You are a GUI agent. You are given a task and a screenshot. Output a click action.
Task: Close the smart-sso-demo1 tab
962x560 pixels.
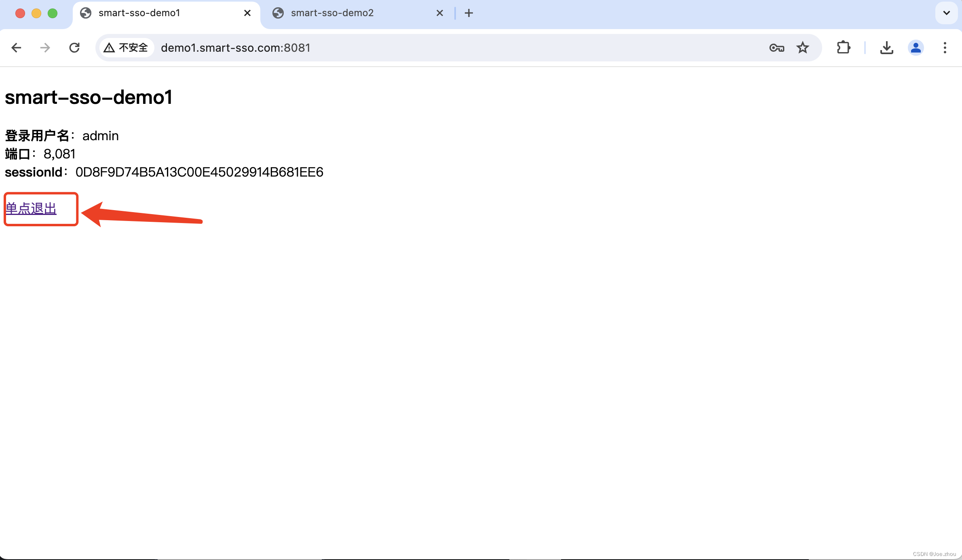(247, 13)
